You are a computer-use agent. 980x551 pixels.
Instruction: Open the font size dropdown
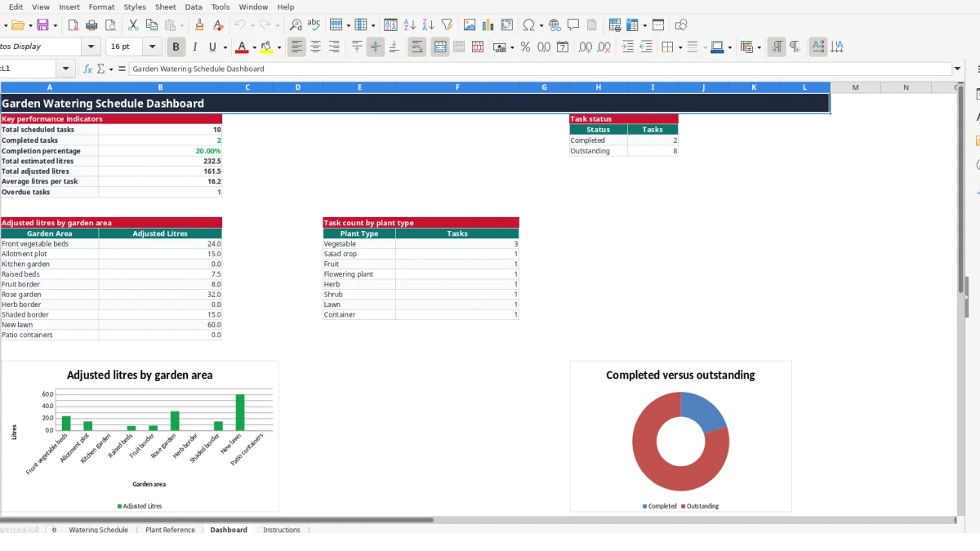tap(152, 47)
